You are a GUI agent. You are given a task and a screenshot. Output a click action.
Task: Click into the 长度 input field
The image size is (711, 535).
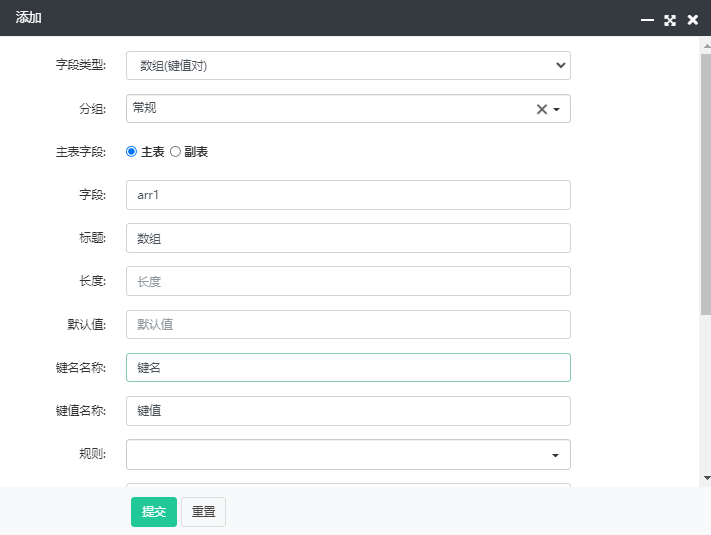coord(348,281)
